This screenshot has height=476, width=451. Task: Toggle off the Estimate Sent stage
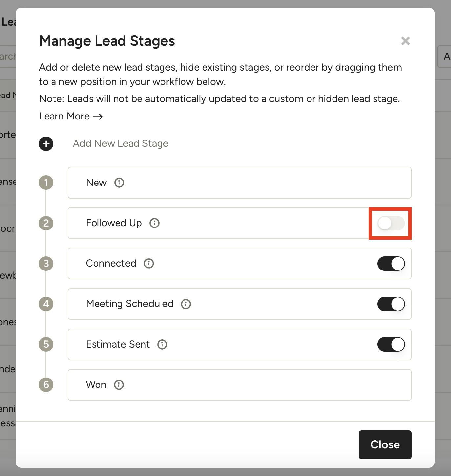(391, 344)
